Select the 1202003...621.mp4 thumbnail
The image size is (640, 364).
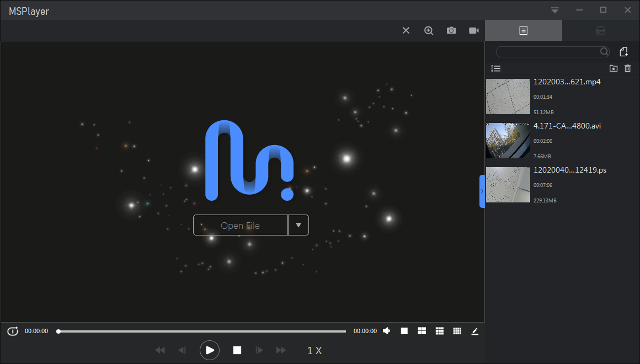point(508,97)
